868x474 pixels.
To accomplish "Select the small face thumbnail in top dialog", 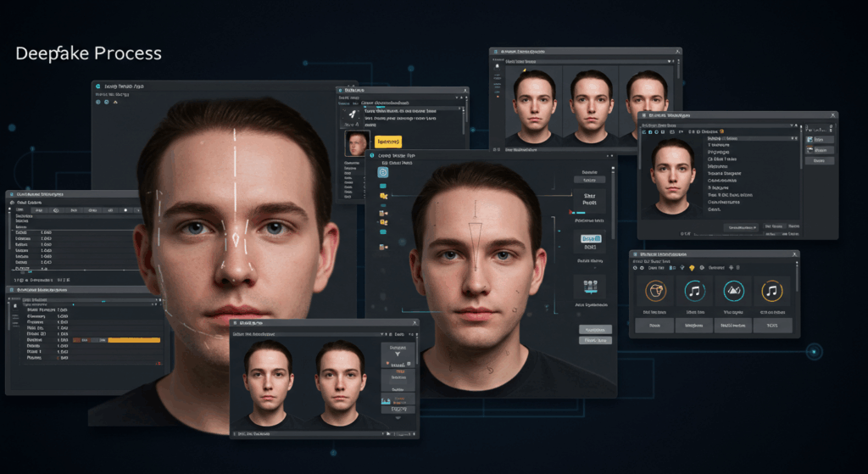I will point(357,142).
